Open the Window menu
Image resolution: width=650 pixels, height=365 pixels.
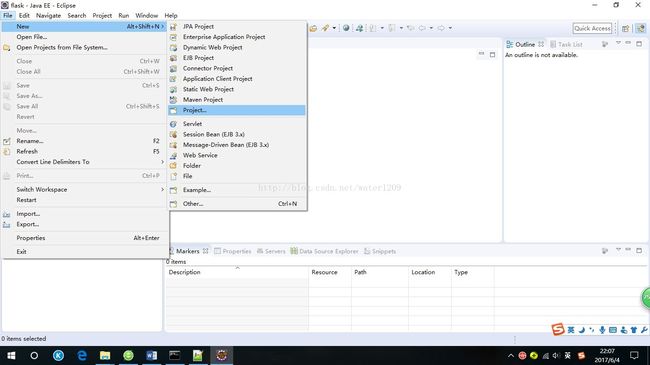pos(146,16)
